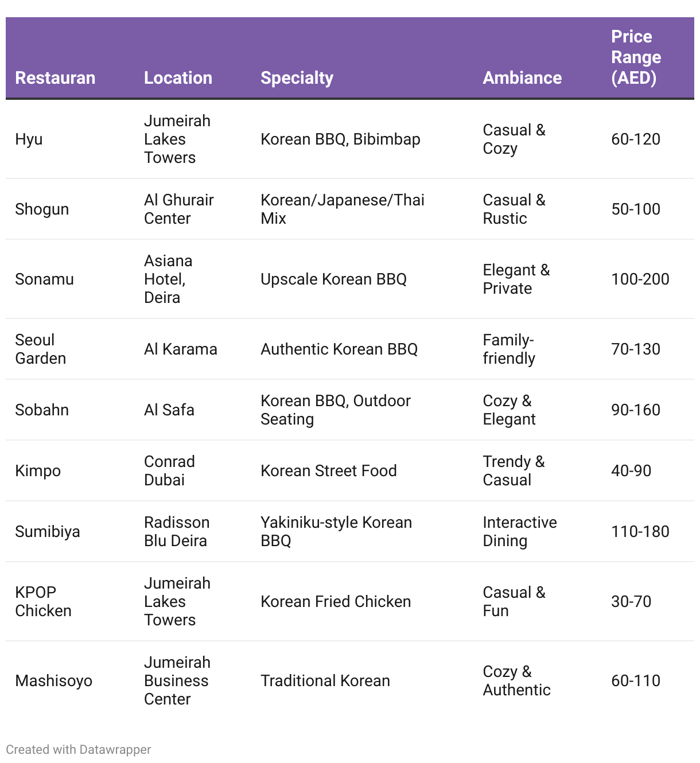Click the KPOP Chicken restaurant name

pos(43,601)
